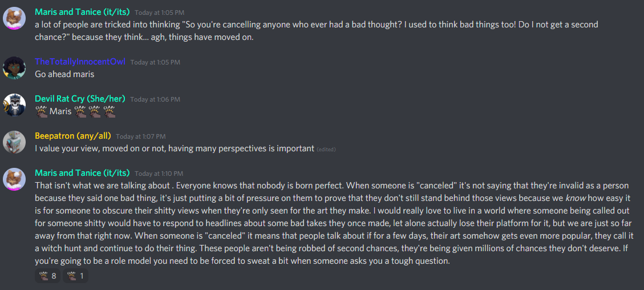The width and height of the screenshot is (644, 290).
Task: Click Maris and Tanice username on first 1:05 PM message
Action: [x=82, y=13]
